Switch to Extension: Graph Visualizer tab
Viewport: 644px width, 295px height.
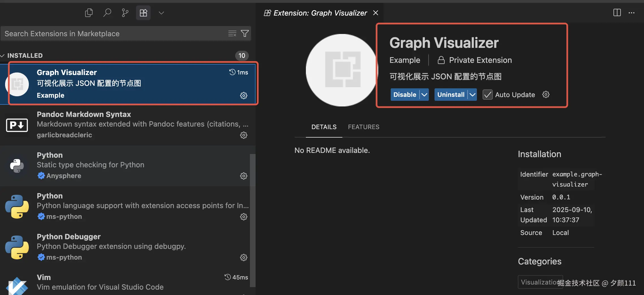(320, 13)
